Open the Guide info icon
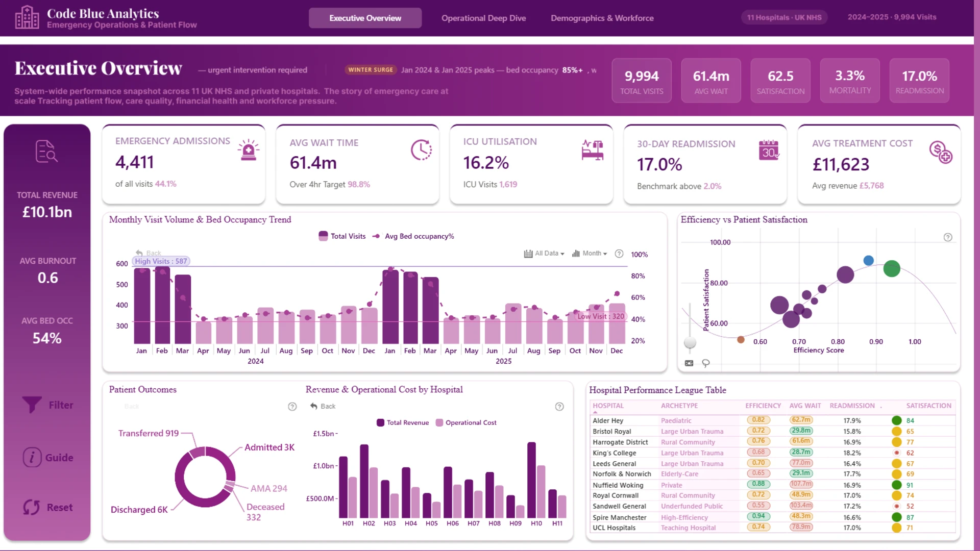This screenshot has height=551, width=980. coord(32,457)
